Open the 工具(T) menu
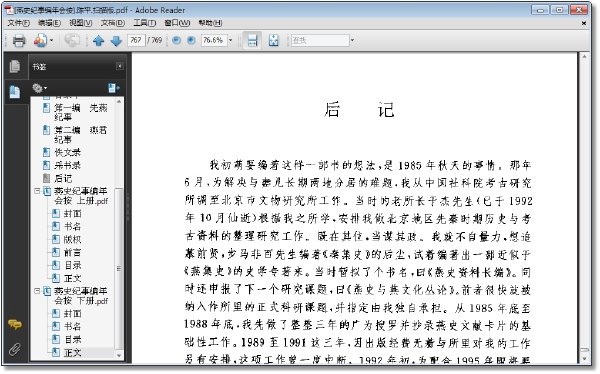Image resolution: width=600 pixels, height=374 pixels. tap(145, 23)
